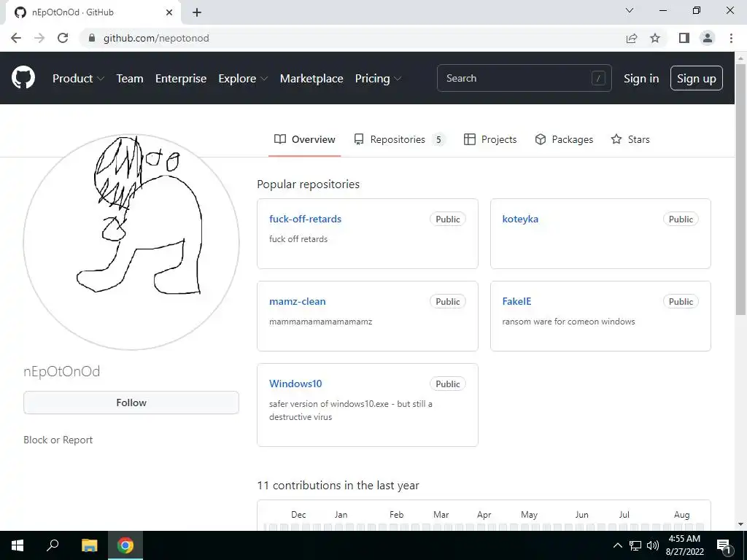Open the Team navigation link
The image size is (747, 560).
pyautogui.click(x=130, y=78)
